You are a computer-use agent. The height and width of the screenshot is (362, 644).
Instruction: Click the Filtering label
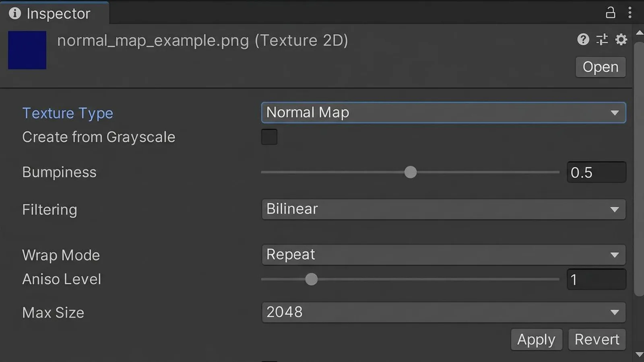click(50, 210)
